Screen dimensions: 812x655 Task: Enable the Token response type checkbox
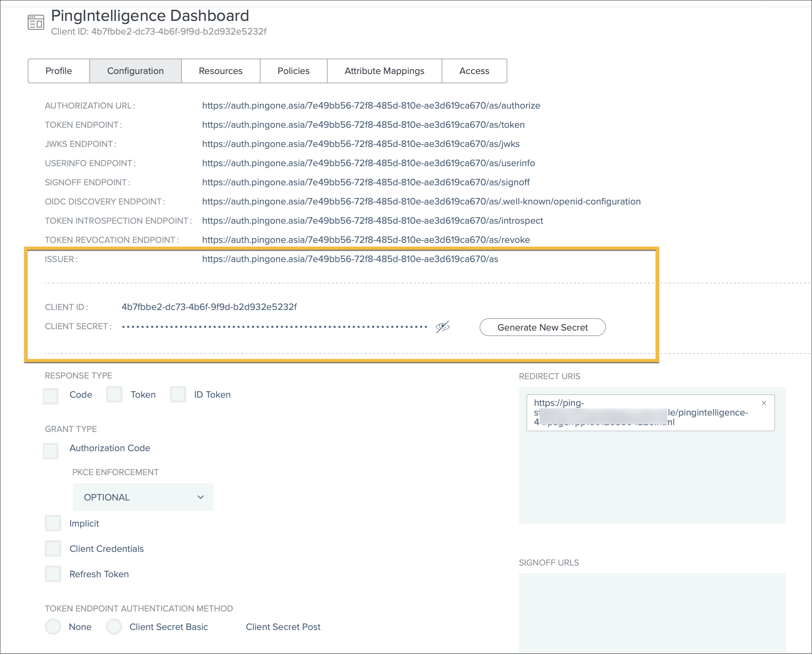coord(114,394)
